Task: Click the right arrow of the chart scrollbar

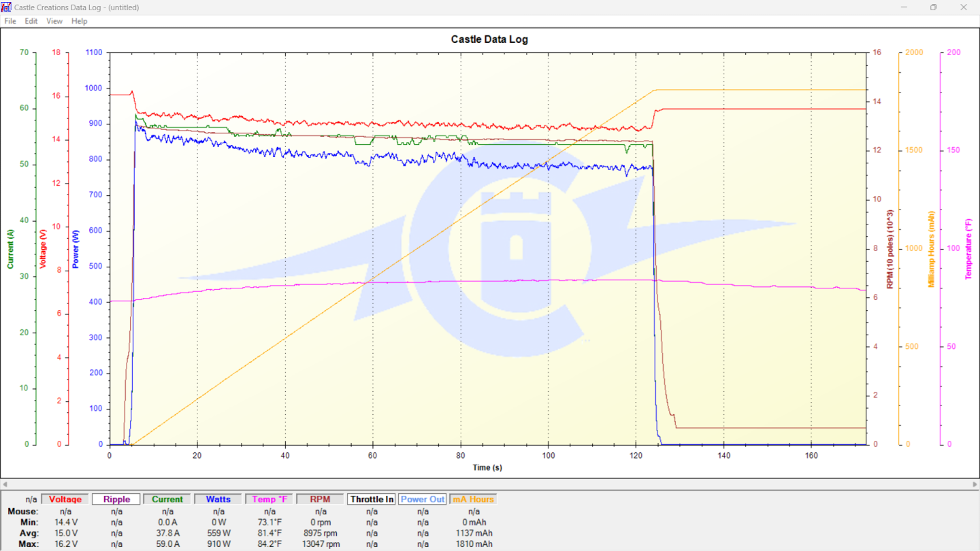Action: coord(975,483)
